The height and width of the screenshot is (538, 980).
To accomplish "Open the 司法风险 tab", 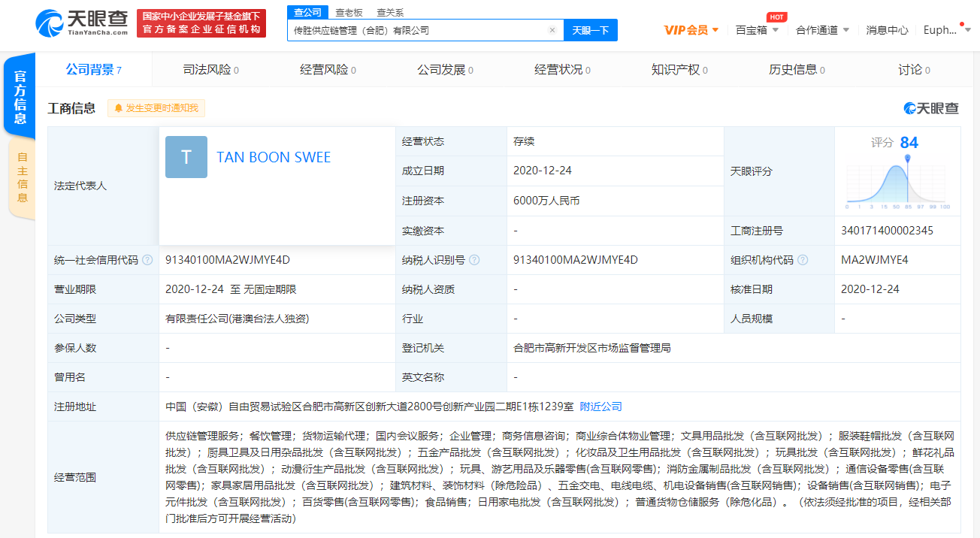I will 210,70.
